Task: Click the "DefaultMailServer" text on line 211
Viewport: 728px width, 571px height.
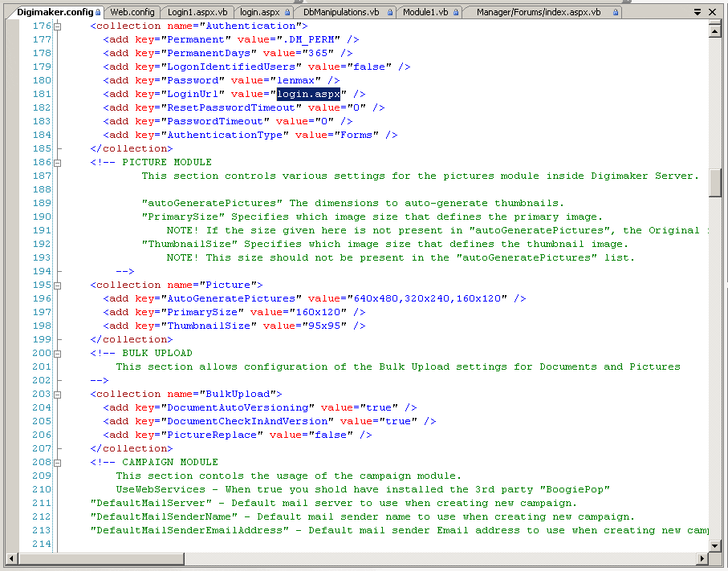Action: (x=151, y=504)
